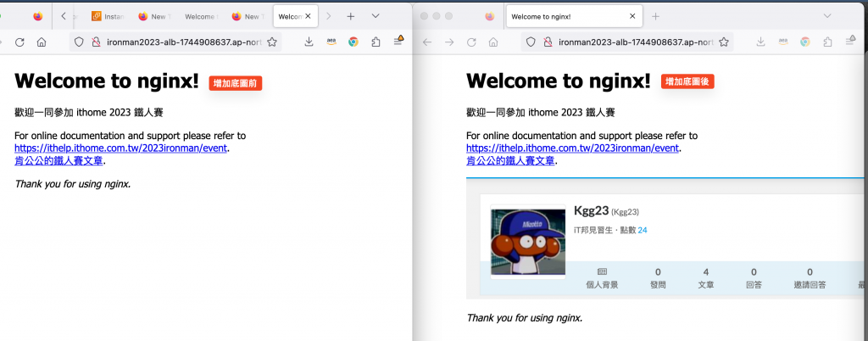This screenshot has width=868, height=341.
Task: Click the Amazon extension icon in left window
Action: [x=331, y=42]
